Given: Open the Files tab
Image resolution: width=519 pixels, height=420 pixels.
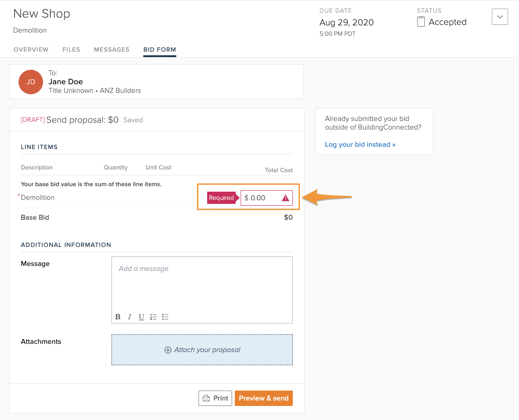Looking at the screenshot, I should pos(71,49).
